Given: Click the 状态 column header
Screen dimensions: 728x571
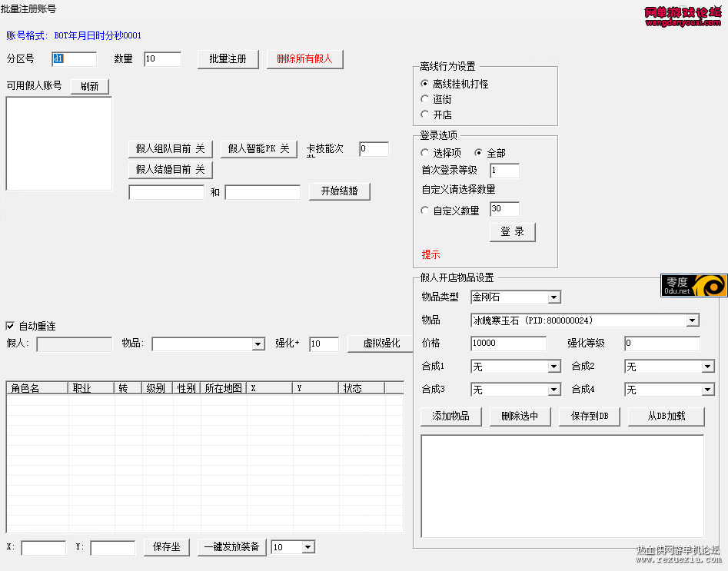Looking at the screenshot, I should (x=361, y=388).
